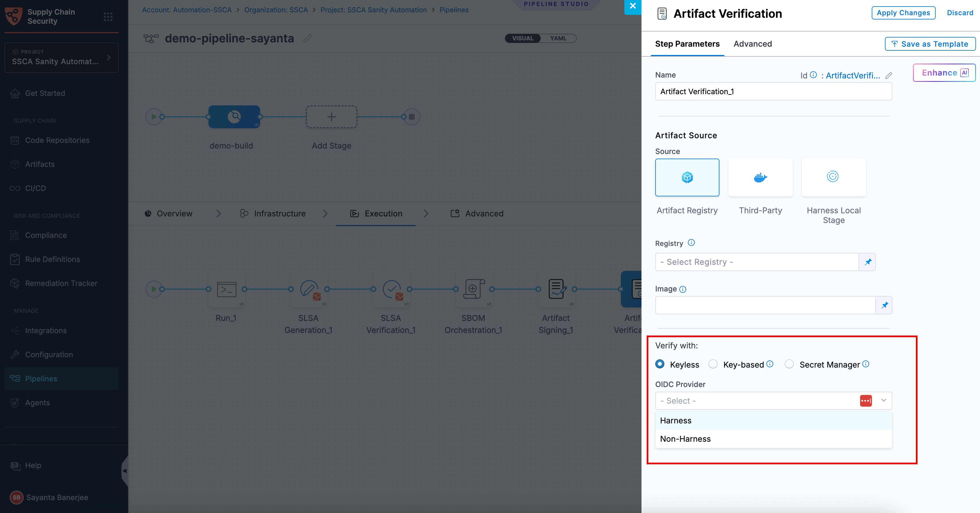
Task: Go to the Advanced stage tab
Action: tap(477, 214)
